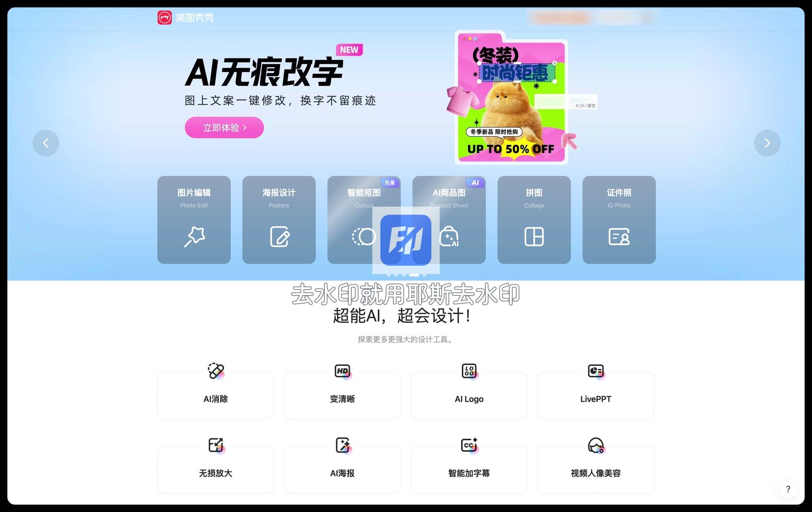The image size is (812, 512).
Task: Open the help question mark button
Action: pyautogui.click(x=788, y=489)
